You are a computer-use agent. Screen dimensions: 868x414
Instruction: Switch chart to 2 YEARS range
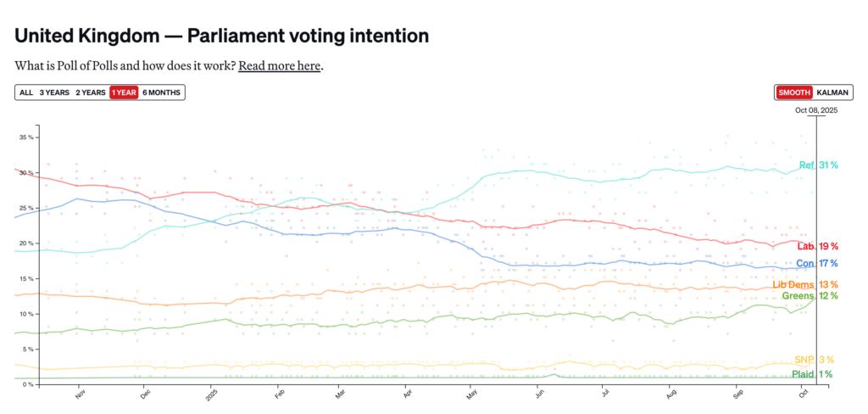pyautogui.click(x=91, y=92)
